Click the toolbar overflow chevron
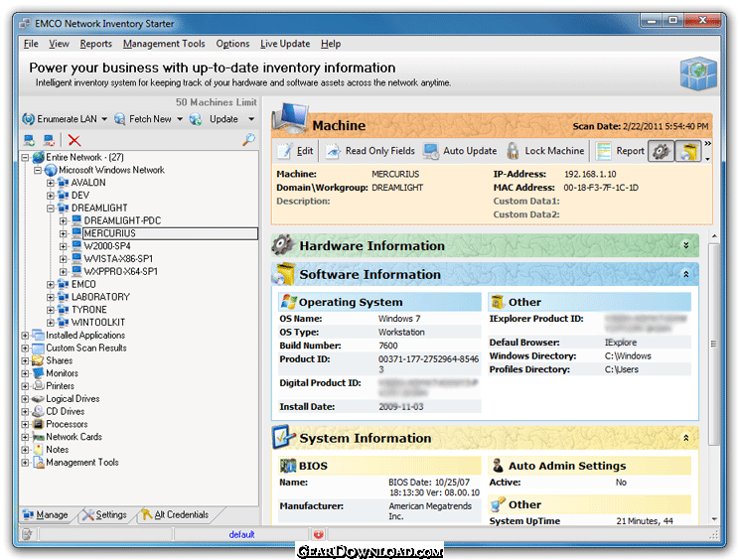 pyautogui.click(x=707, y=143)
